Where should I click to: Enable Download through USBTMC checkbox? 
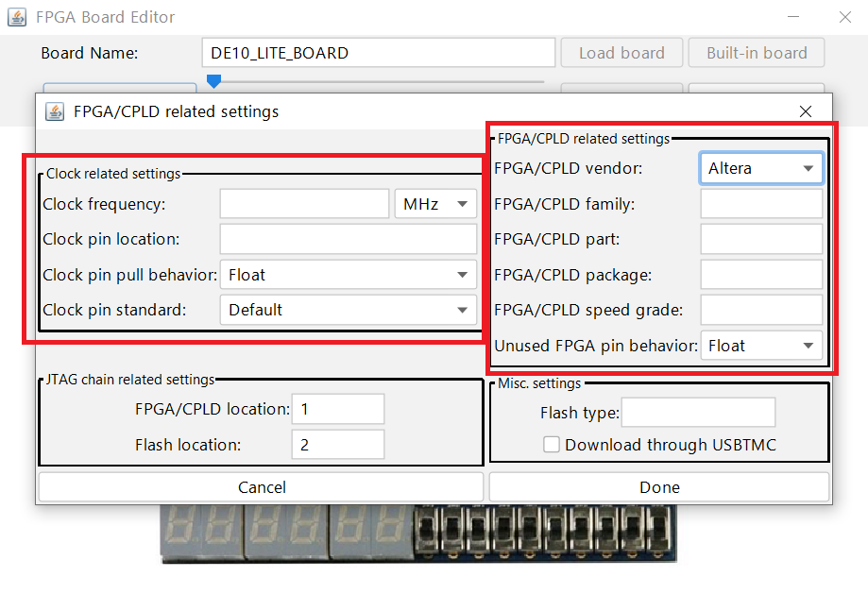point(552,445)
